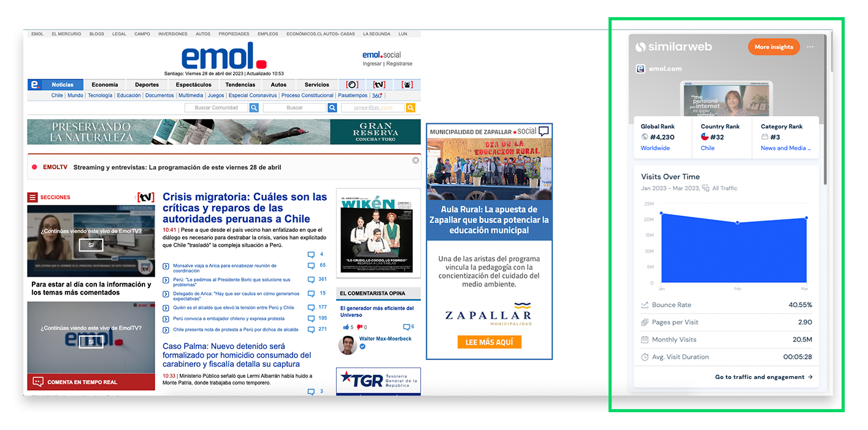Viewport: 868px width, 430px height.
Task: Select the Noticias tab
Action: pyautogui.click(x=63, y=85)
